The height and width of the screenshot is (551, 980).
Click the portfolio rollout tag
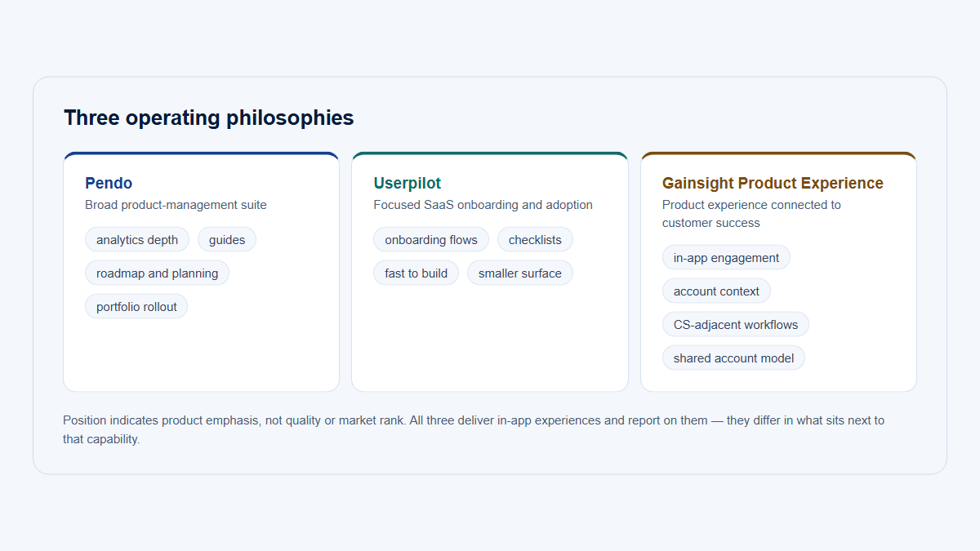[136, 307]
